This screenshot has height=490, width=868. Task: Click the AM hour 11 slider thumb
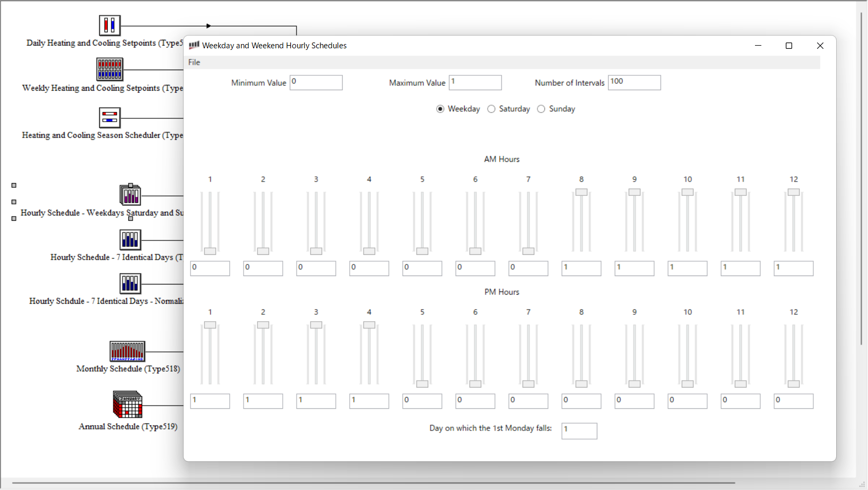pyautogui.click(x=741, y=192)
